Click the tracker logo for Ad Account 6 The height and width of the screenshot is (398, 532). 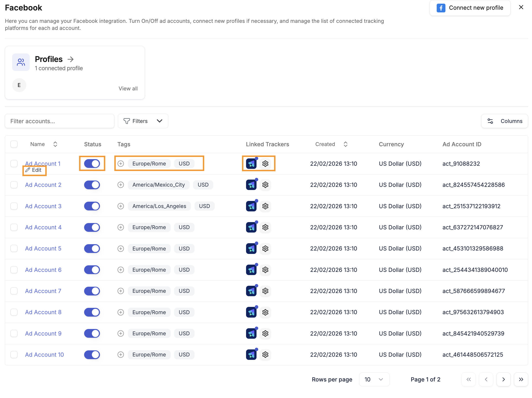(251, 270)
